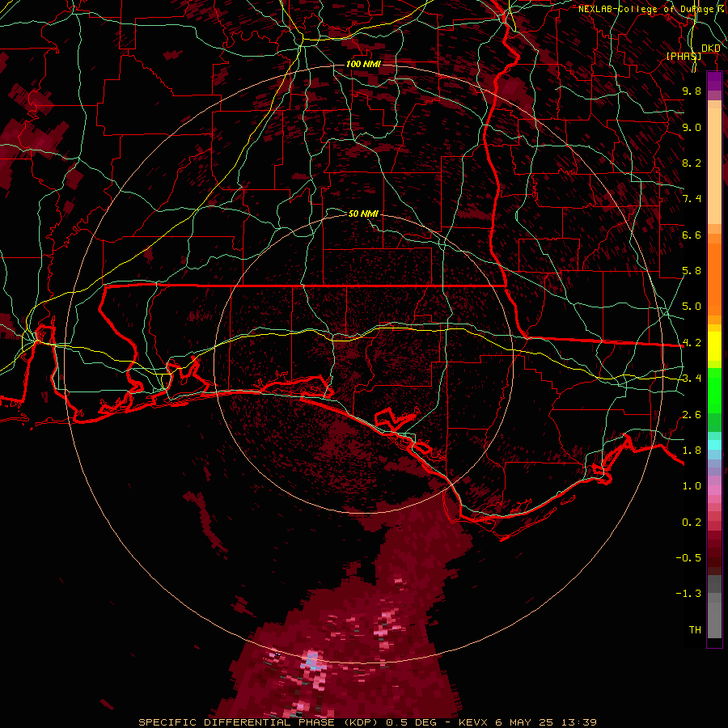728x728 pixels.
Task: Click the DKD label near the legend
Action: click(710, 49)
